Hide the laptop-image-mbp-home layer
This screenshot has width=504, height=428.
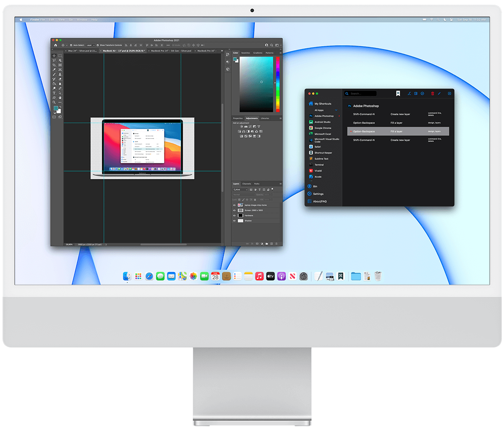click(x=234, y=205)
